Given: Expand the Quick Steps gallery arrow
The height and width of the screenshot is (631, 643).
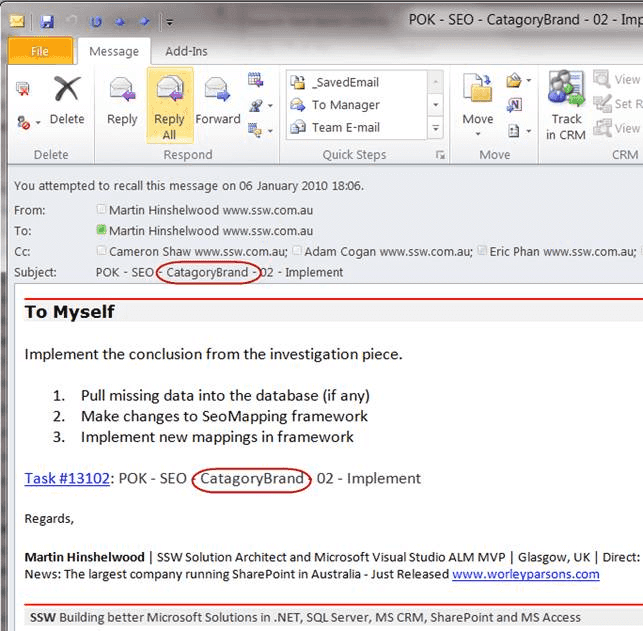Looking at the screenshot, I should [435, 128].
